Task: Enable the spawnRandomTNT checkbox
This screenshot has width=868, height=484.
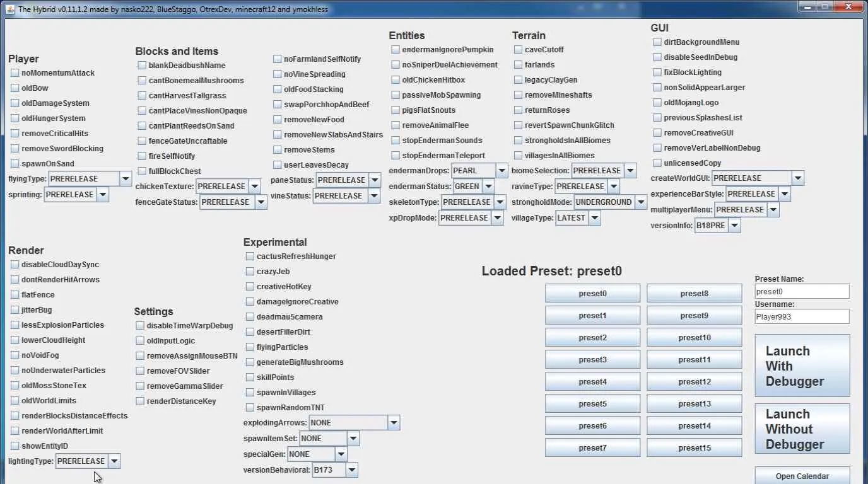Action: tap(250, 408)
